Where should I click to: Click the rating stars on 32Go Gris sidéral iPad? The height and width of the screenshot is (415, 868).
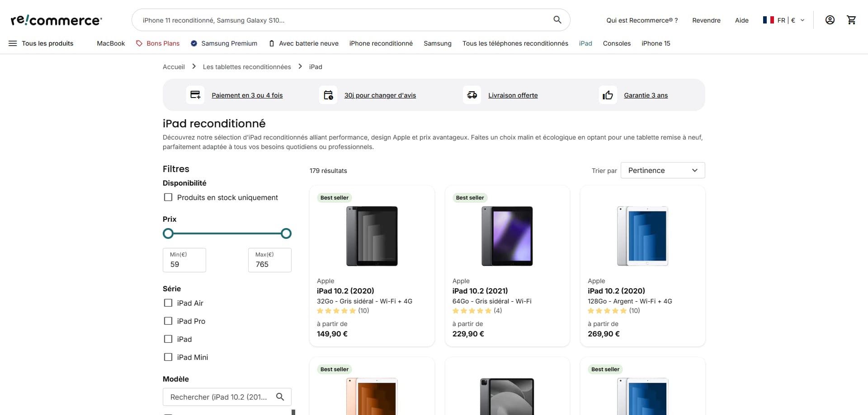point(336,311)
